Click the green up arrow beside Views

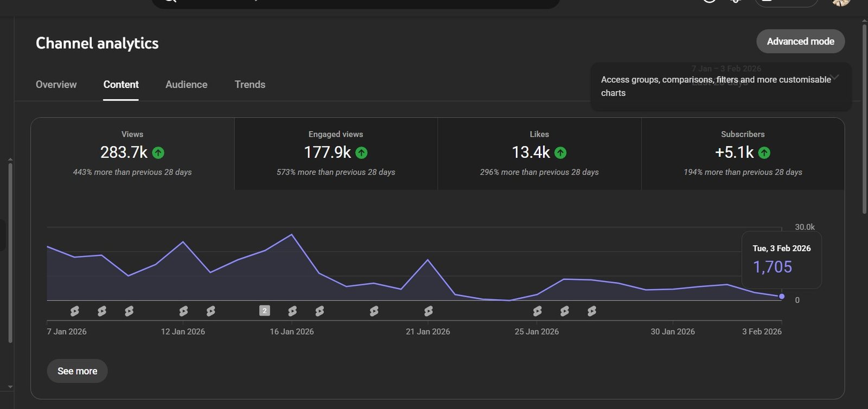[158, 153]
